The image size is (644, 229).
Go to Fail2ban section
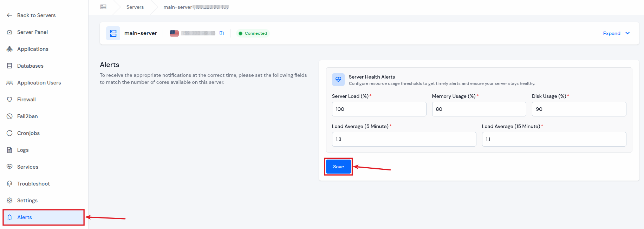click(x=27, y=116)
